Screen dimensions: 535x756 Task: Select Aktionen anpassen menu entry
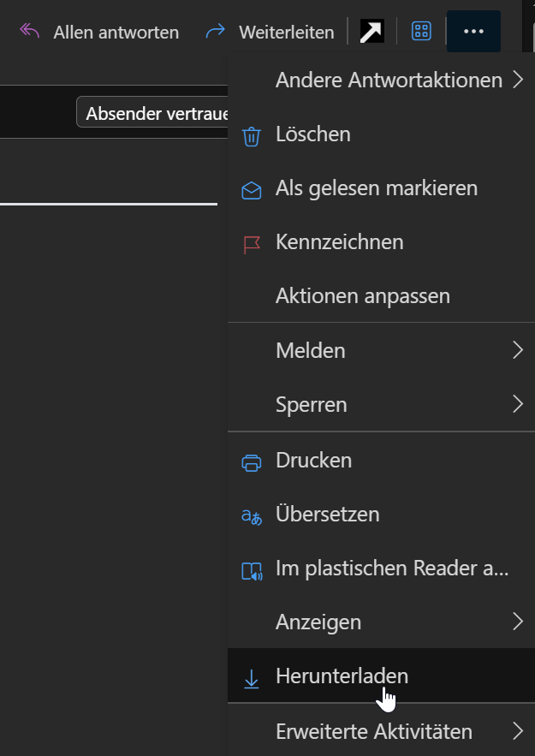point(362,296)
